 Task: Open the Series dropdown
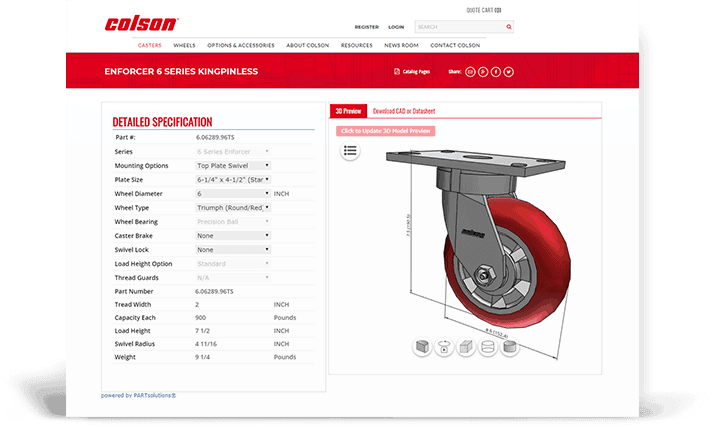[x=233, y=152]
